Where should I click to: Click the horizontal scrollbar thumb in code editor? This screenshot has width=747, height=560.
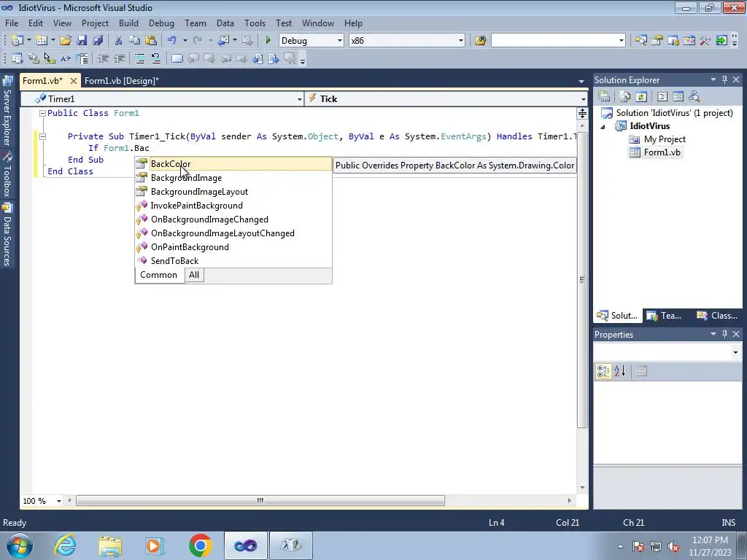click(x=260, y=500)
